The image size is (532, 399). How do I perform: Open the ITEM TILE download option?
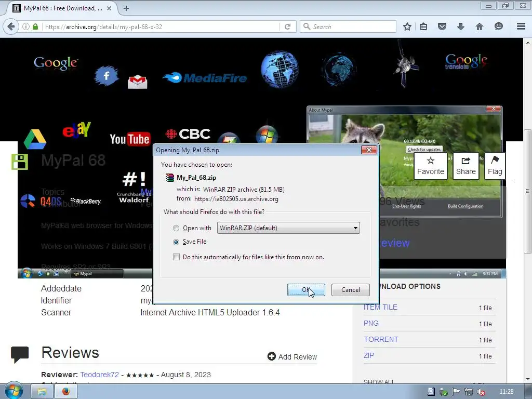tap(380, 307)
